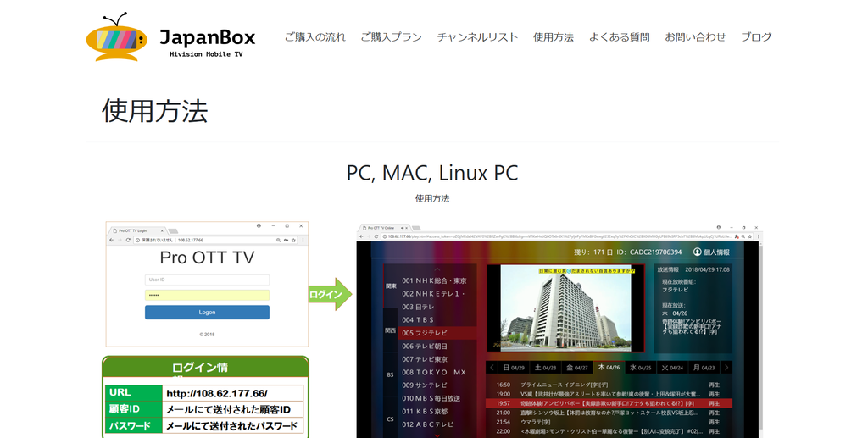Click the 21:54 ウマラテ program row

[609, 422]
